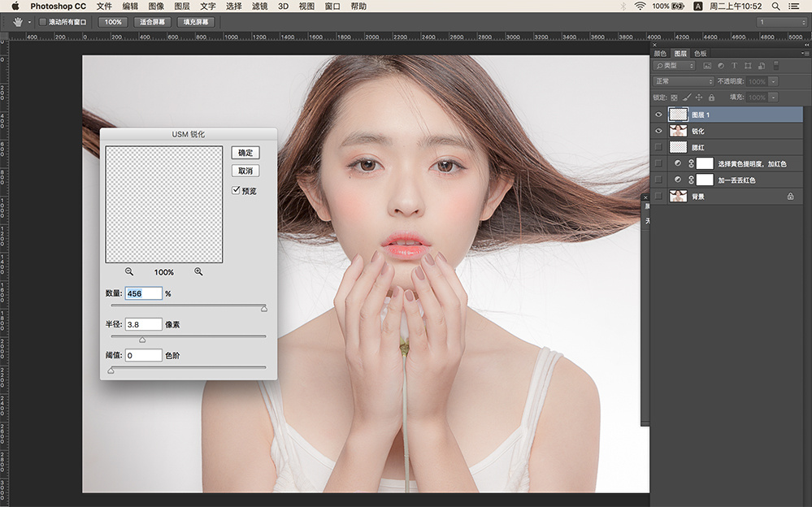812x507 pixels.
Task: Cancel the USM dialog with 取消
Action: [x=245, y=171]
